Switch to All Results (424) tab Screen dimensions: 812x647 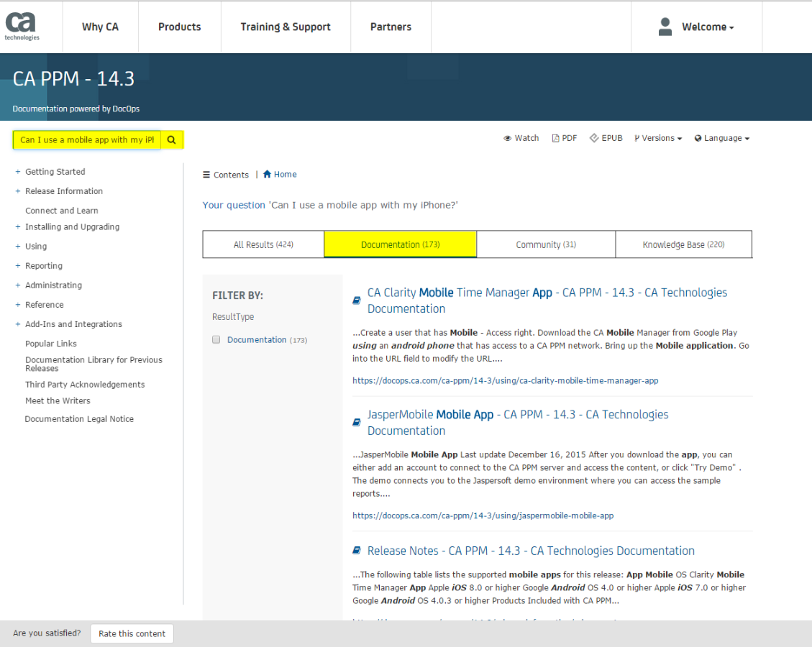(x=263, y=244)
